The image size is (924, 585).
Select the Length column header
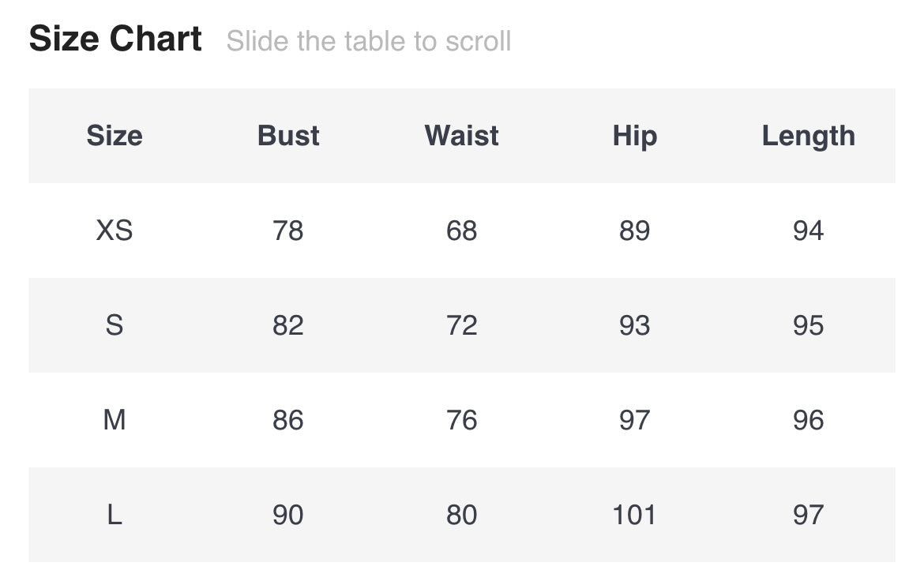pos(808,136)
